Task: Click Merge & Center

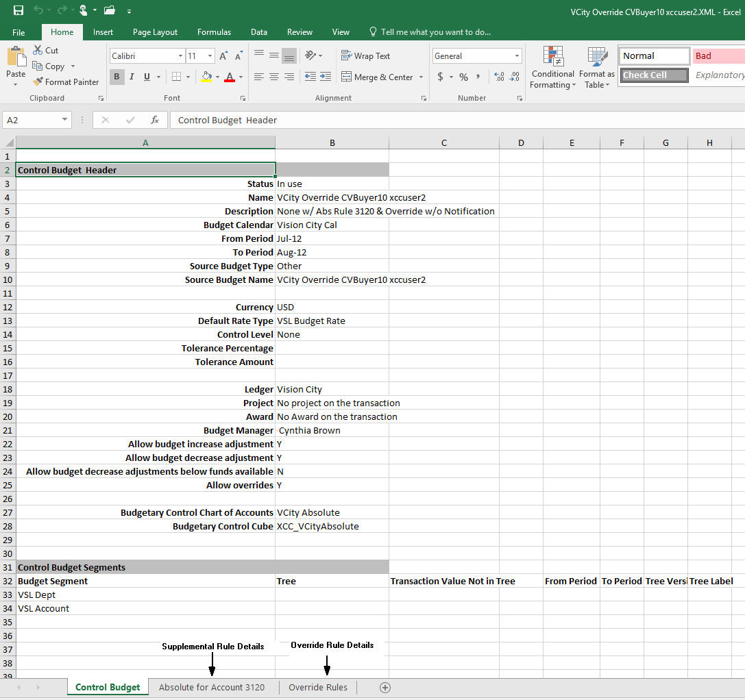Action: (x=377, y=77)
